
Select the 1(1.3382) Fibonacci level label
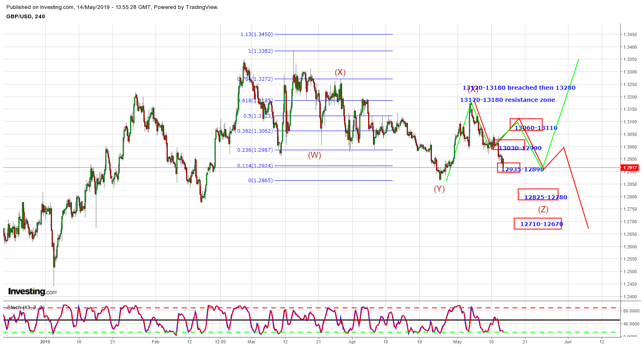coord(260,51)
